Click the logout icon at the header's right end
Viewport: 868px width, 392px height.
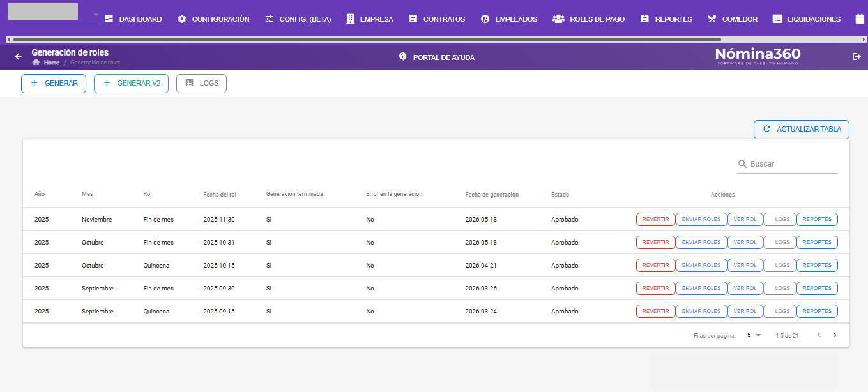point(857,56)
